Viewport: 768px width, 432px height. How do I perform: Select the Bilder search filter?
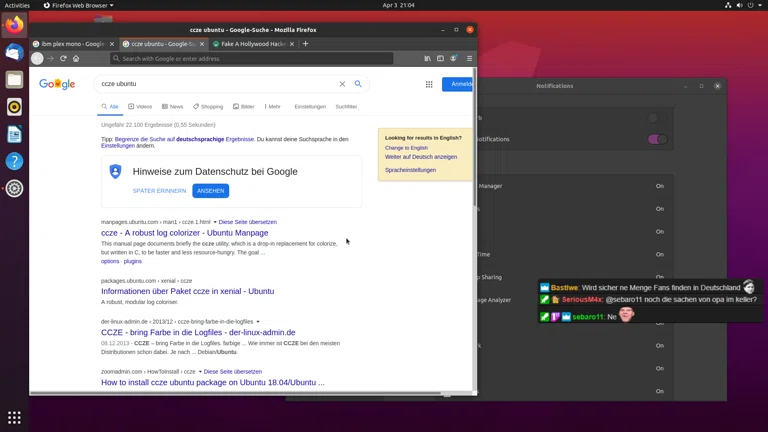(x=243, y=106)
